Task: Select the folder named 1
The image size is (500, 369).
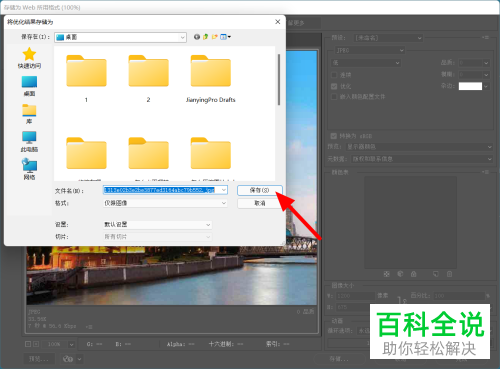Action: 86,71
